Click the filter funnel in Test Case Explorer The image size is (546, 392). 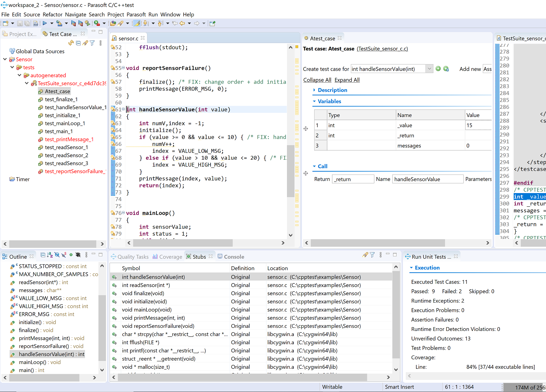92,43
